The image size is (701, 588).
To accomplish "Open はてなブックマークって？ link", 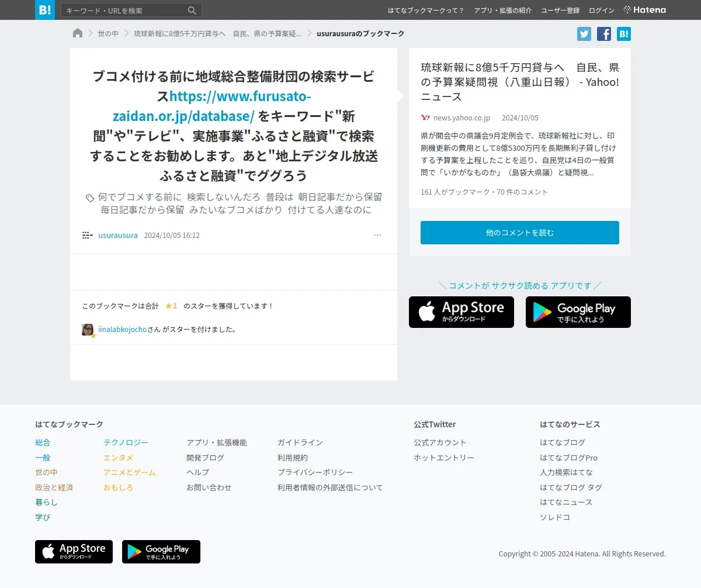I will (426, 11).
